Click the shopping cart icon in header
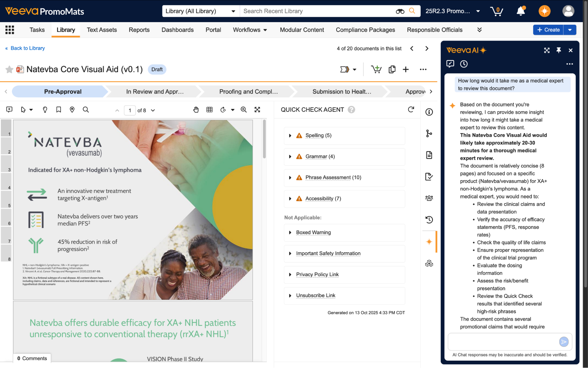This screenshot has height=368, width=588. pos(497,11)
